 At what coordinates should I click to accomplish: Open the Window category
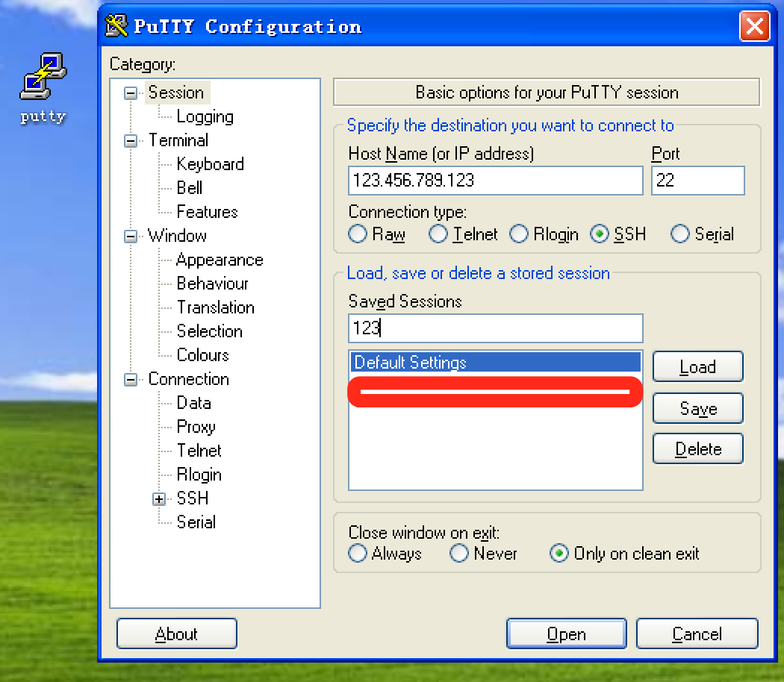coord(177,236)
